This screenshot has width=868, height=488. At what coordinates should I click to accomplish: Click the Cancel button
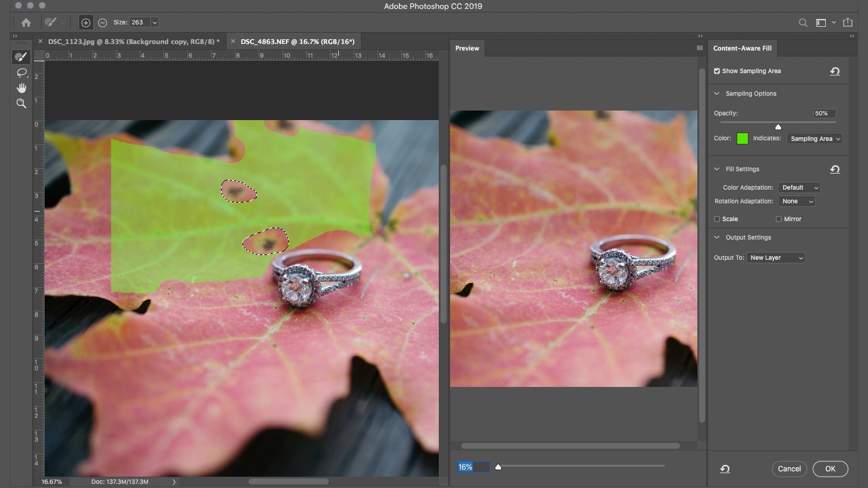[790, 469]
